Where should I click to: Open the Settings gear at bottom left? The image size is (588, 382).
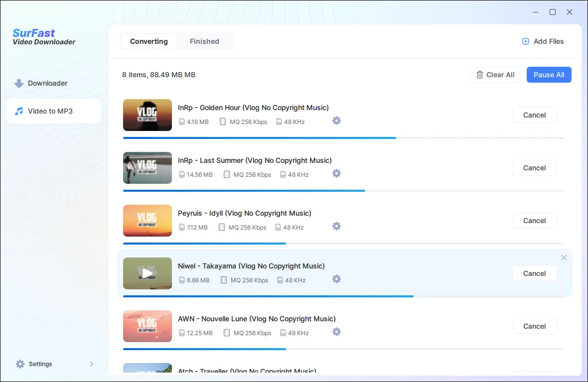tap(20, 364)
